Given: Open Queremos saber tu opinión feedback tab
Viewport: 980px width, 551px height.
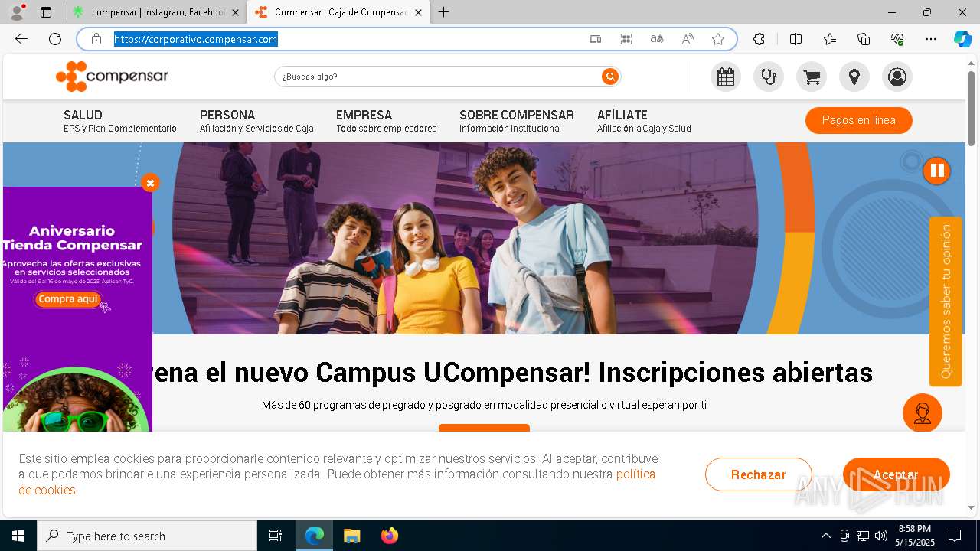Looking at the screenshot, I should coord(946,302).
